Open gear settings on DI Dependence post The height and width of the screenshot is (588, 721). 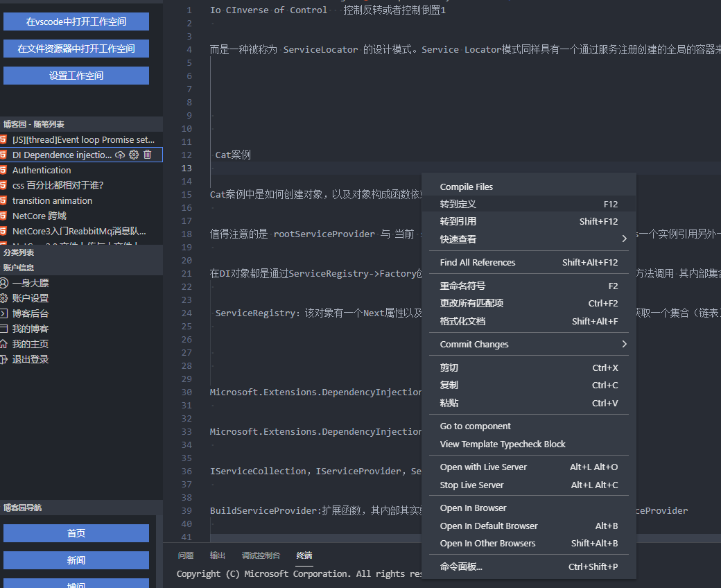pyautogui.click(x=134, y=155)
